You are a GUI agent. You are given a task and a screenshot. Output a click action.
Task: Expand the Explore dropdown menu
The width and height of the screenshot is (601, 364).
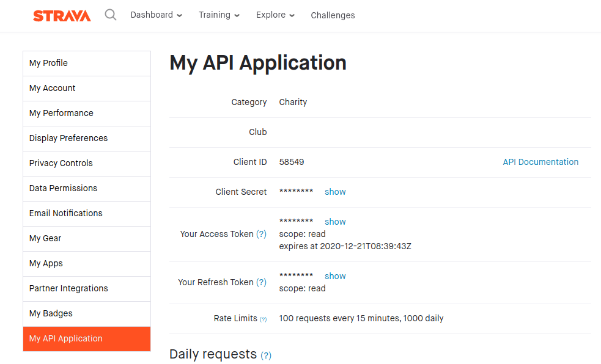click(275, 15)
